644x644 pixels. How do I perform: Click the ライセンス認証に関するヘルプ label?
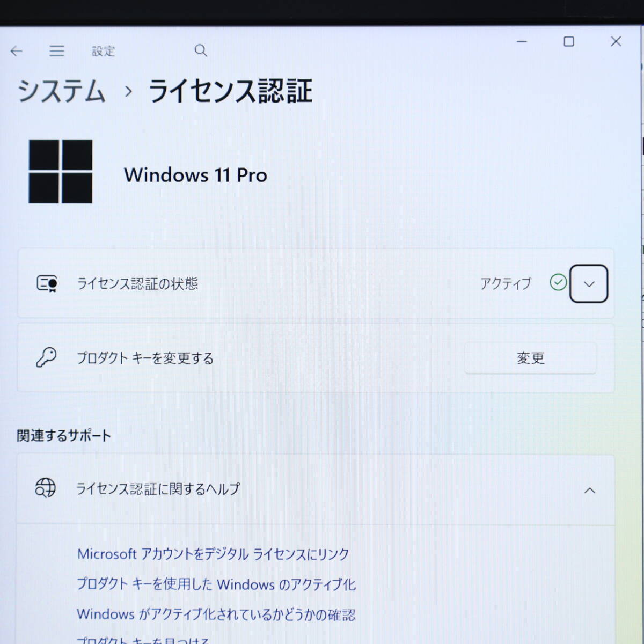tap(158, 489)
